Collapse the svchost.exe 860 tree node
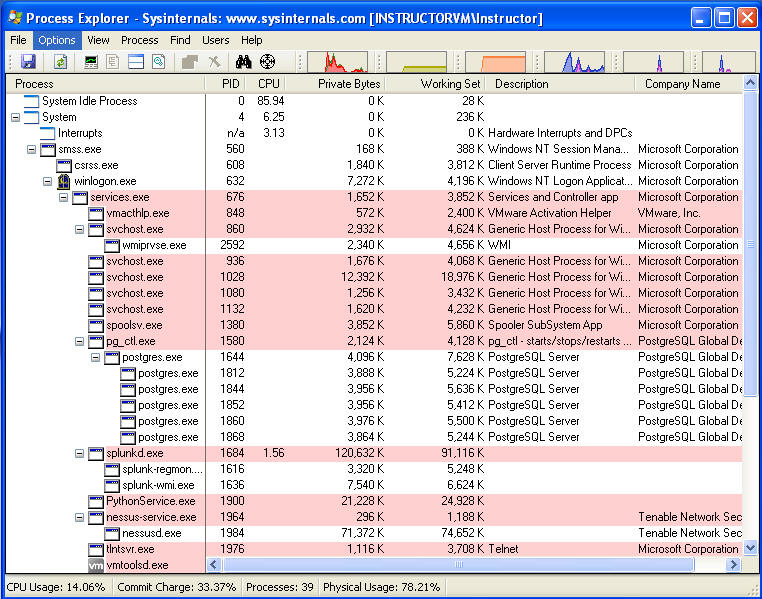This screenshot has height=599, width=762. [x=80, y=229]
